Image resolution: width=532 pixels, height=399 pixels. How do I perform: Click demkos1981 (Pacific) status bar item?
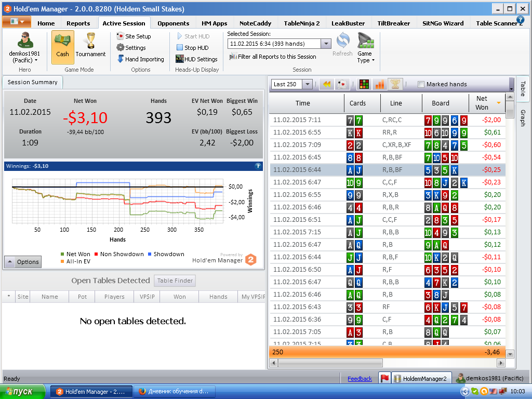489,378
